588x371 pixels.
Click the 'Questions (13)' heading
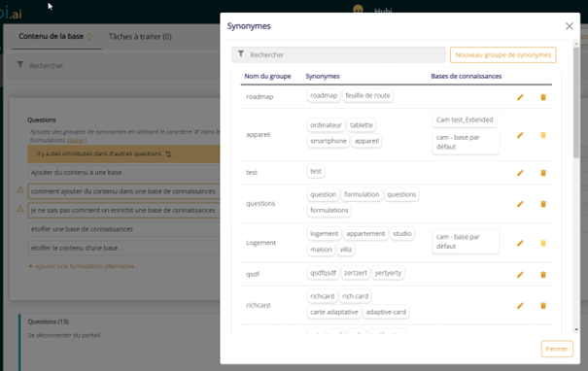tap(48, 321)
